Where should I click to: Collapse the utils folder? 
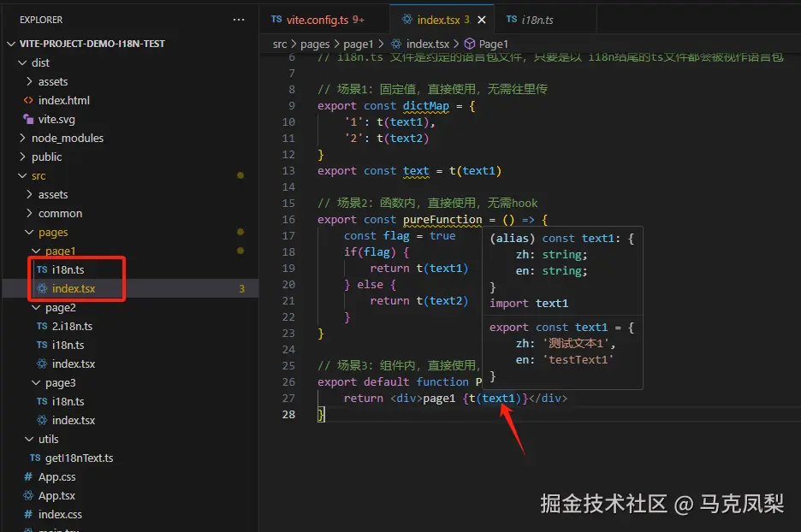[x=29, y=439]
